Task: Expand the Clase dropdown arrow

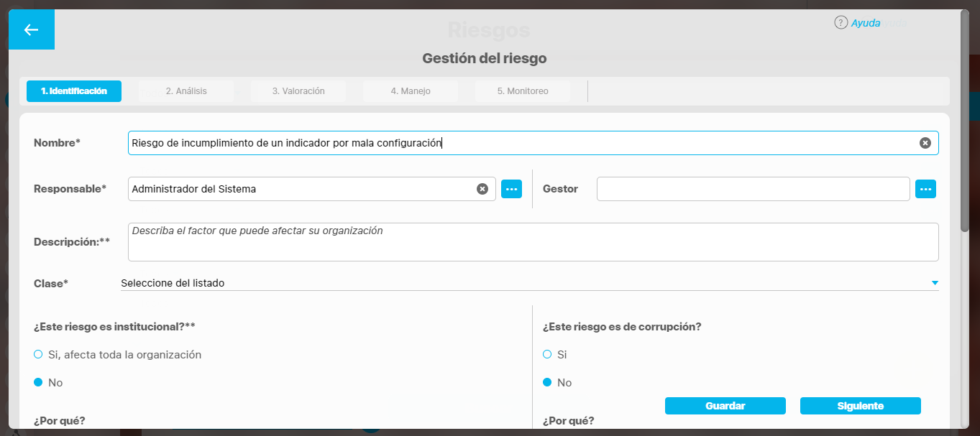Action: (935, 283)
